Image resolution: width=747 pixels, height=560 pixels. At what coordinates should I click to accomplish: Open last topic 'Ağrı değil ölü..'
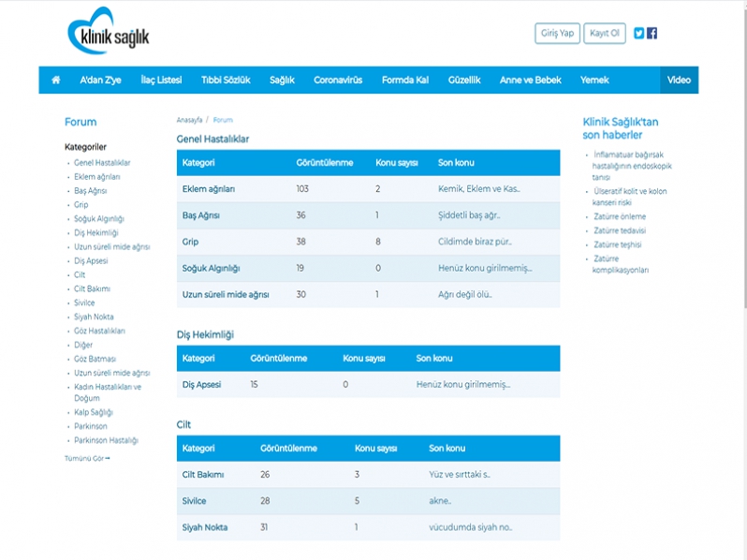coord(465,295)
